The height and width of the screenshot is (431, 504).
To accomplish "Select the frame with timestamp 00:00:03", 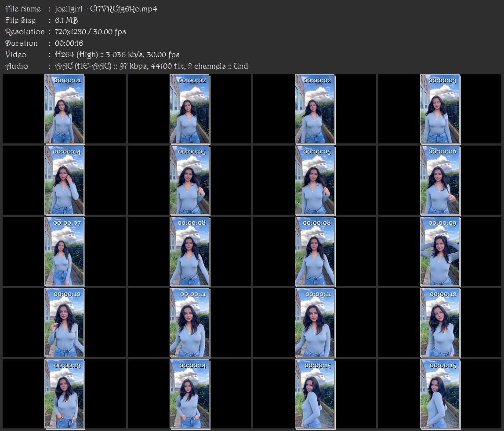I will point(440,109).
